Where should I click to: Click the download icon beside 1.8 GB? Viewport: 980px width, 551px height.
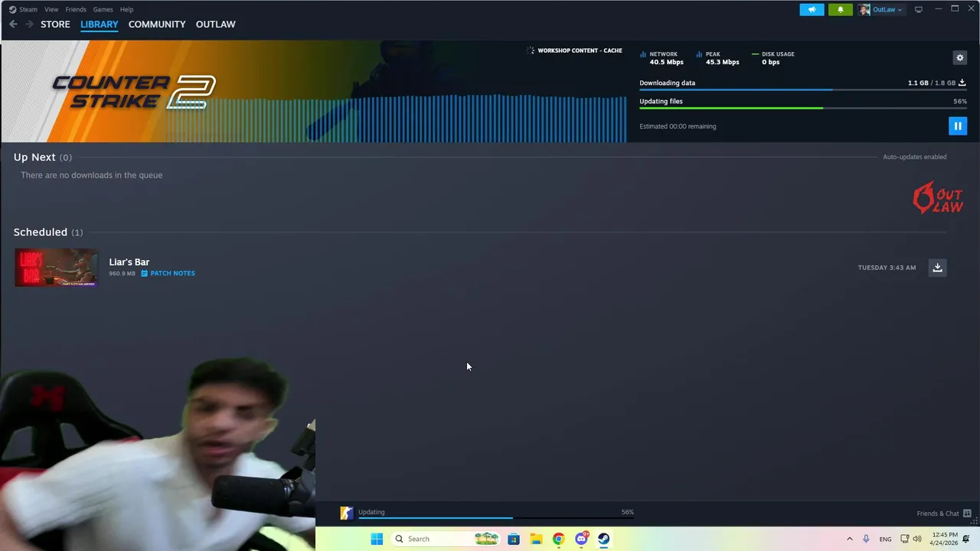pyautogui.click(x=962, y=83)
